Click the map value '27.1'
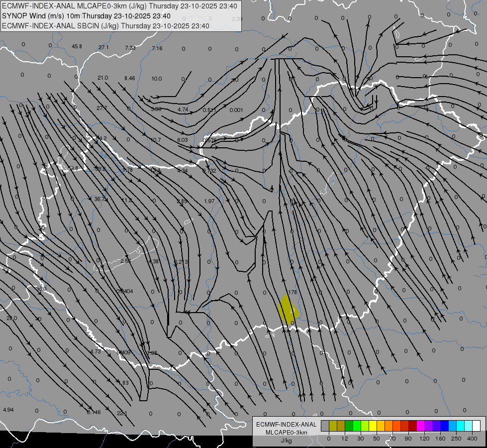Viewport: 487px width, 448px height. coord(104,47)
